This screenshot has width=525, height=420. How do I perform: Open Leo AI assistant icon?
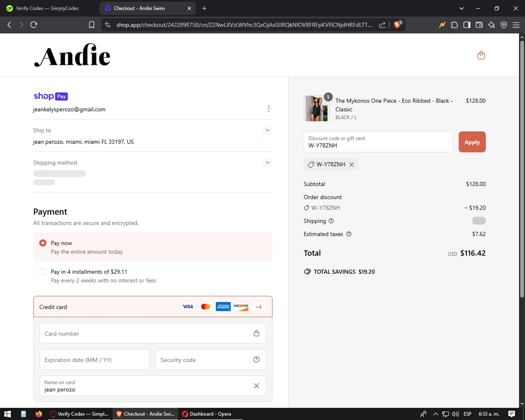(491, 25)
